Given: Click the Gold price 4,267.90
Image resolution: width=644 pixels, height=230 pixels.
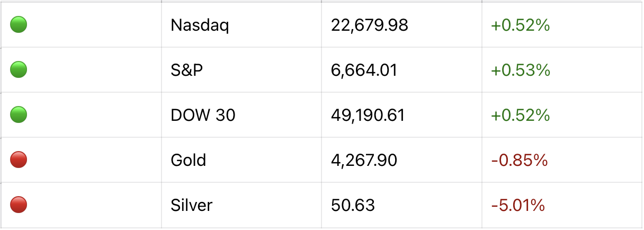Looking at the screenshot, I should pos(364,160).
